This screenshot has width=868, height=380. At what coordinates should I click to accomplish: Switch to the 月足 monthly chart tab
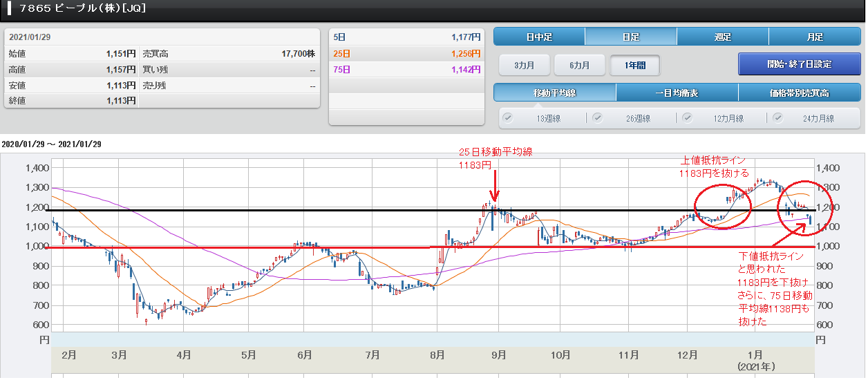(814, 37)
